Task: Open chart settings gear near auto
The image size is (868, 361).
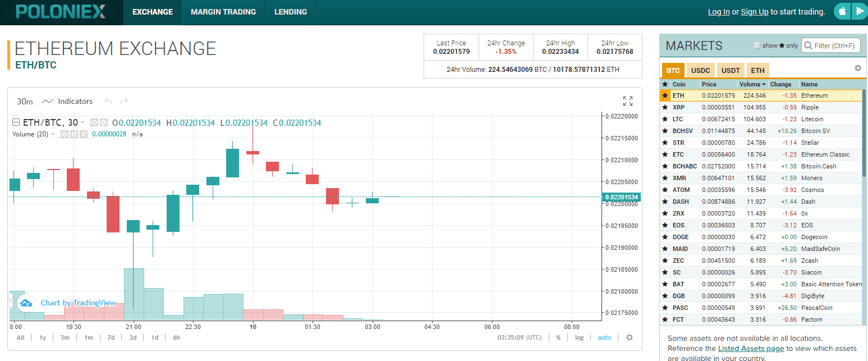Action: [630, 337]
